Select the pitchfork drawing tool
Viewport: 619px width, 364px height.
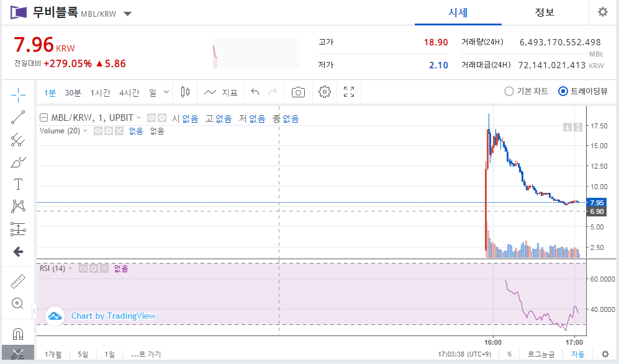click(18, 140)
